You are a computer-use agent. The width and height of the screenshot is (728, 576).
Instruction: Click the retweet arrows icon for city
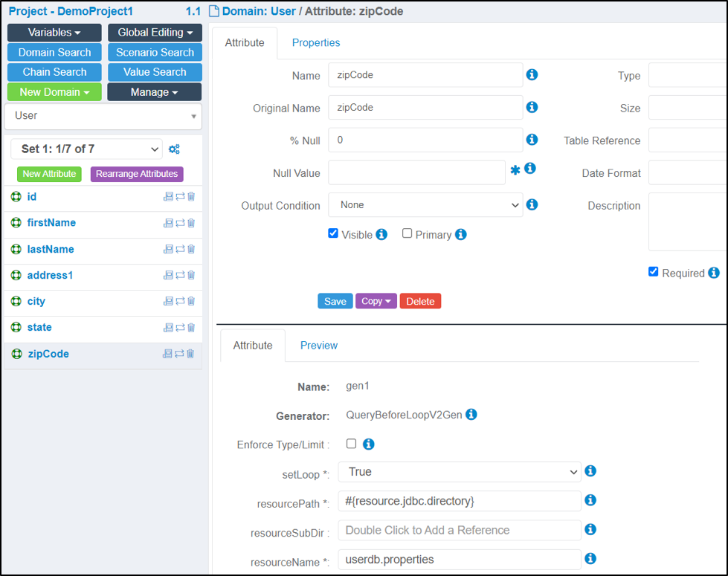(x=180, y=301)
